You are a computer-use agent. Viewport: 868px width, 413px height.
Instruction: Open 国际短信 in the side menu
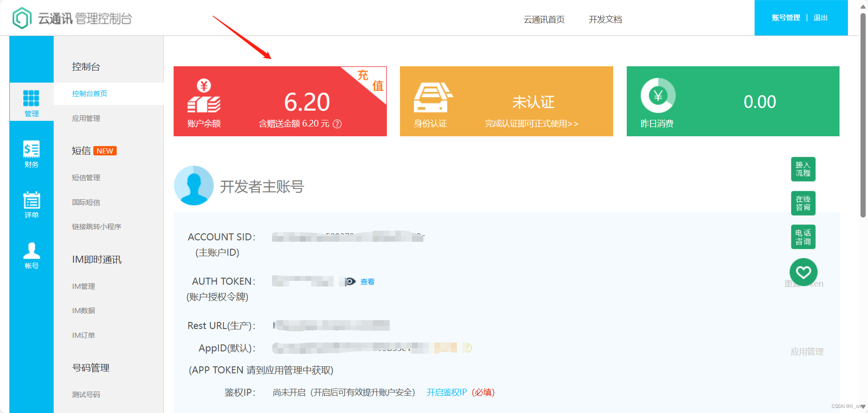tap(86, 203)
